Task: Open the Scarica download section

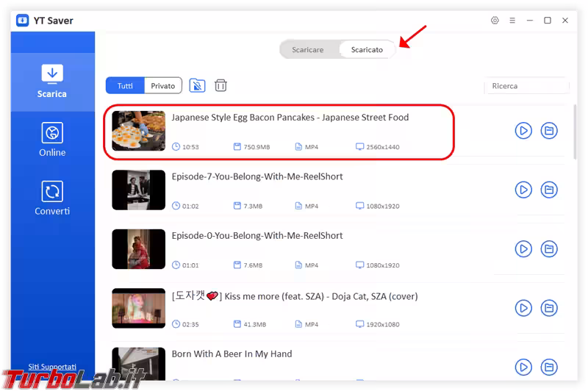Action: point(52,82)
